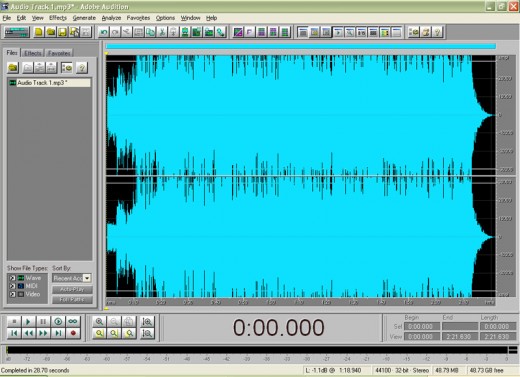This screenshot has width=520, height=377.
Task: Click the close file icon in Files panel
Action: pos(28,68)
